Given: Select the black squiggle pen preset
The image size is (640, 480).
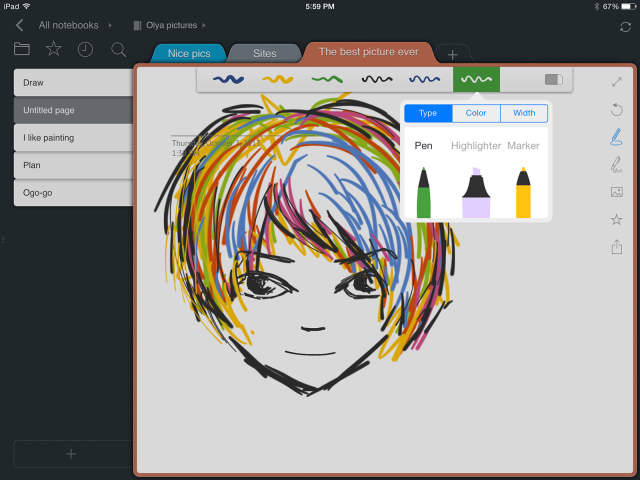Looking at the screenshot, I should (x=377, y=79).
